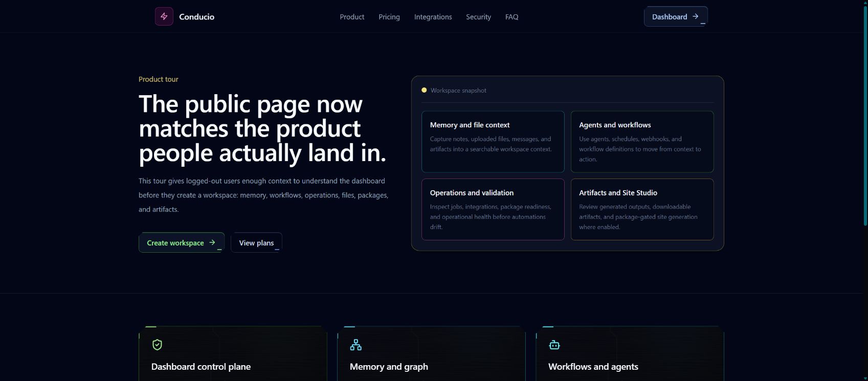Click the text 'Capture notes, uploaded files, messages'
868x381 pixels.
click(491, 144)
